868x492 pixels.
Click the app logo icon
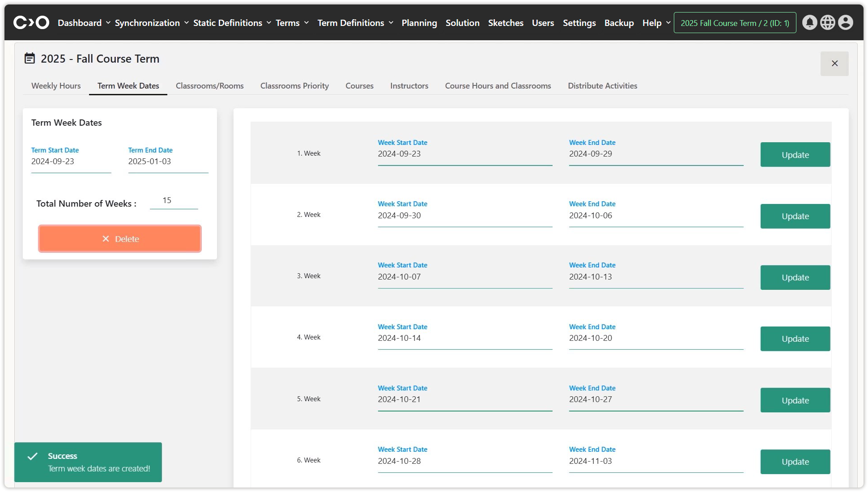[x=31, y=22]
